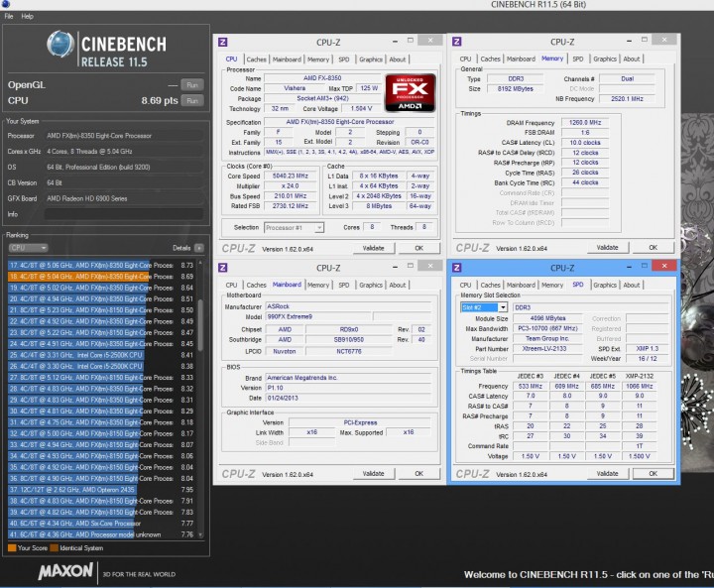Image resolution: width=714 pixels, height=588 pixels.
Task: Click the NB Frequency value 2520.1 MHz
Action: click(627, 98)
